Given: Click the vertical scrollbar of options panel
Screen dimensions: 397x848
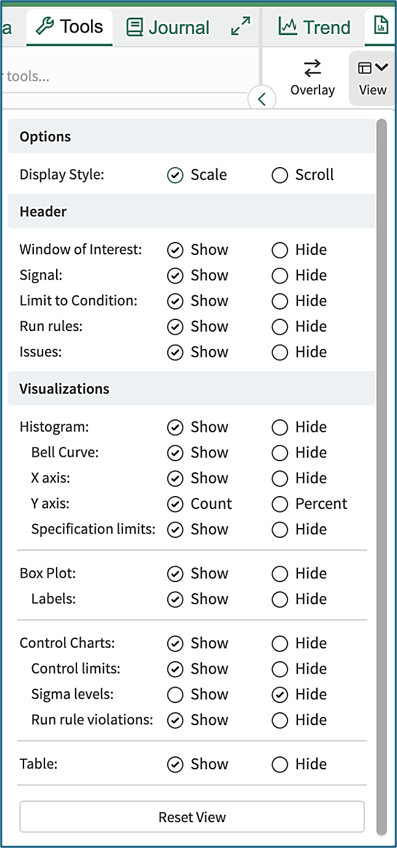Looking at the screenshot, I should click(382, 476).
